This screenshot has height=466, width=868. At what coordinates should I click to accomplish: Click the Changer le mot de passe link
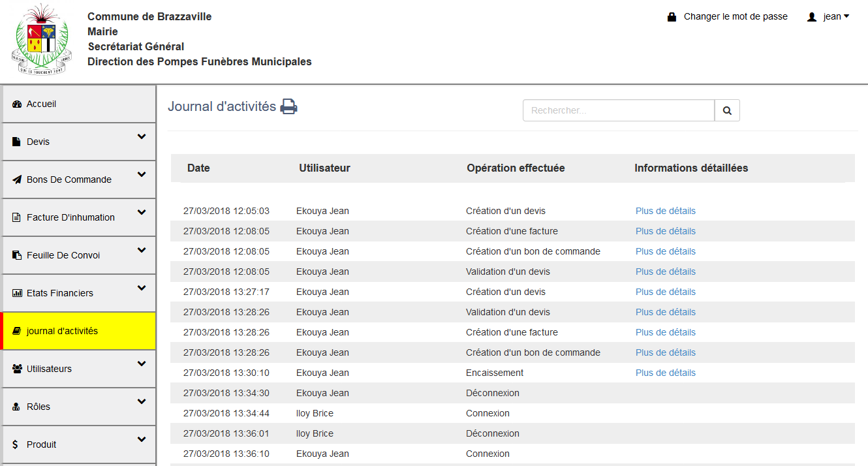[735, 17]
